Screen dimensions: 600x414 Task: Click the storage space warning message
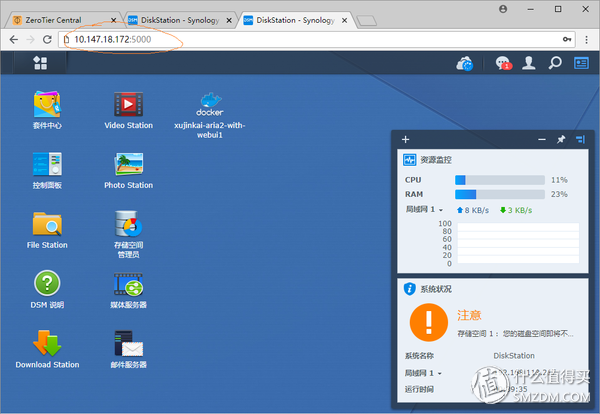(x=515, y=334)
